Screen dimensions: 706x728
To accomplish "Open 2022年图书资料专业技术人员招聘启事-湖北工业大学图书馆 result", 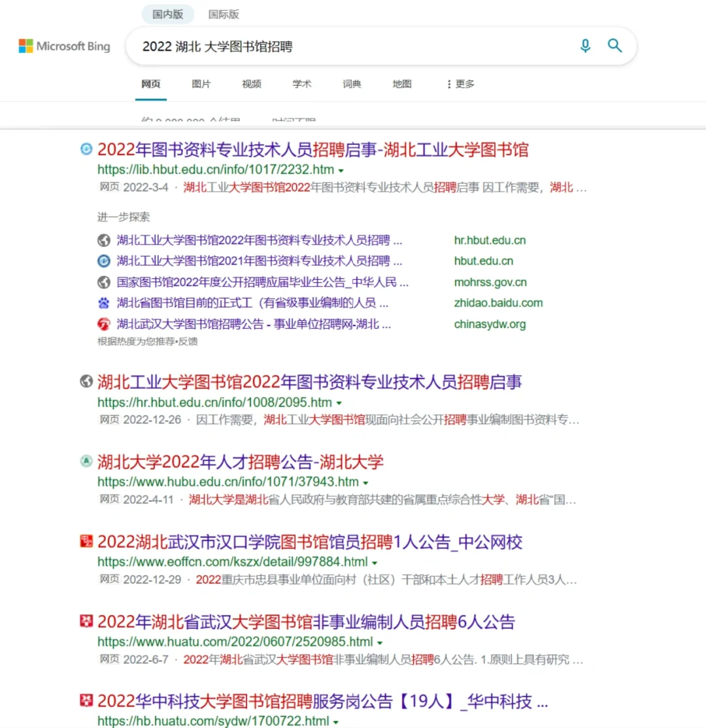I will 313,150.
